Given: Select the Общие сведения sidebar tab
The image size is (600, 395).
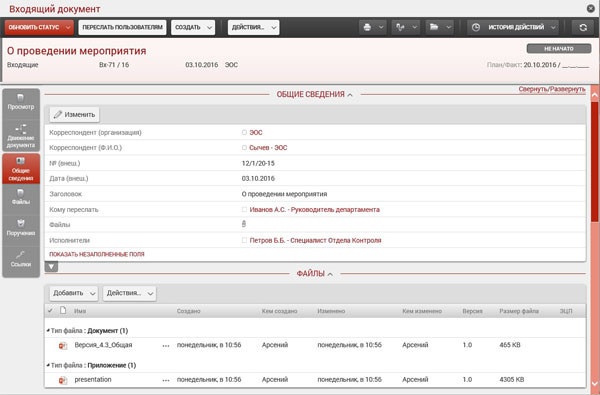Looking at the screenshot, I should (21, 169).
